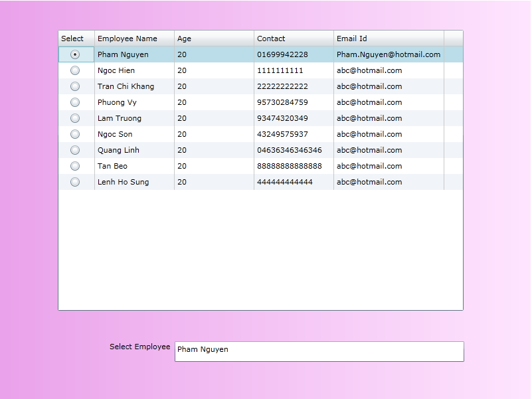Choose Phuong Vy's radio button
This screenshot has height=399, width=532.
(x=75, y=102)
